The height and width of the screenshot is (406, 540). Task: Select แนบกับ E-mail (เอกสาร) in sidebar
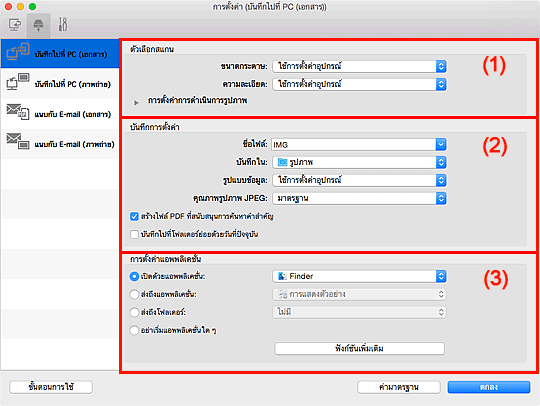coord(60,114)
